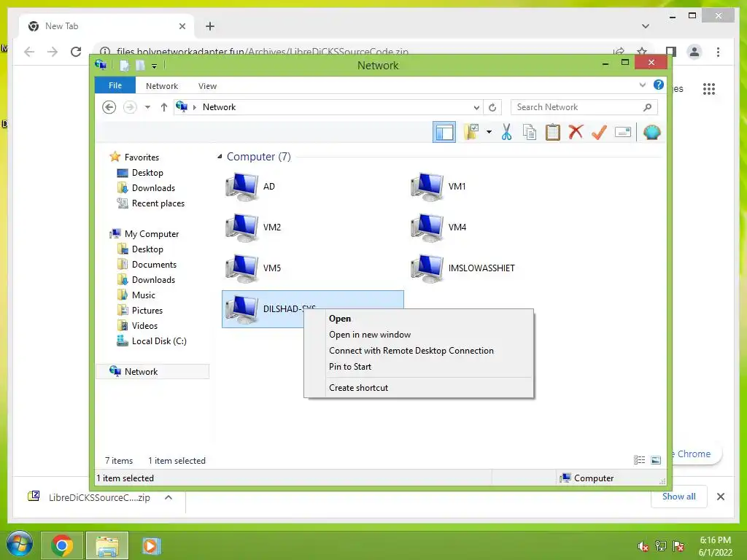Image resolution: width=747 pixels, height=560 pixels.
Task: Choose Connect with Remote Desktop Connection
Action: pos(418,351)
